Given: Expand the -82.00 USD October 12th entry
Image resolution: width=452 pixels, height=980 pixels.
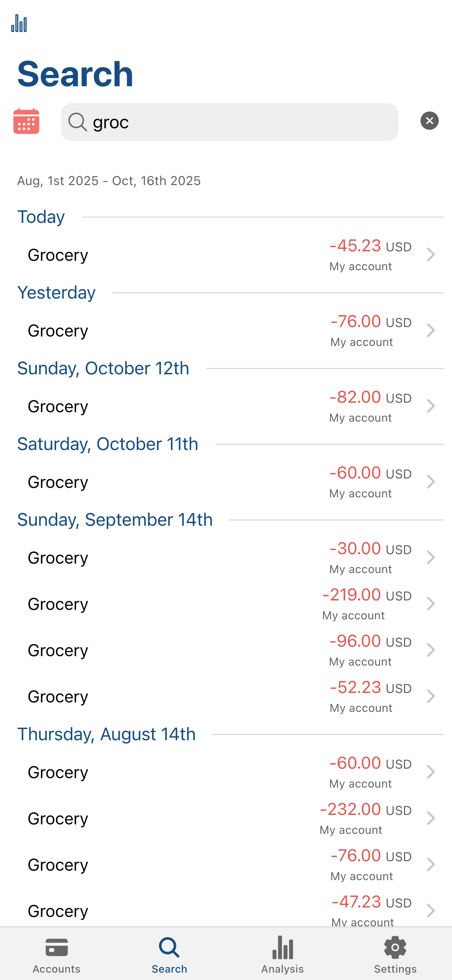Looking at the screenshot, I should pos(430,406).
